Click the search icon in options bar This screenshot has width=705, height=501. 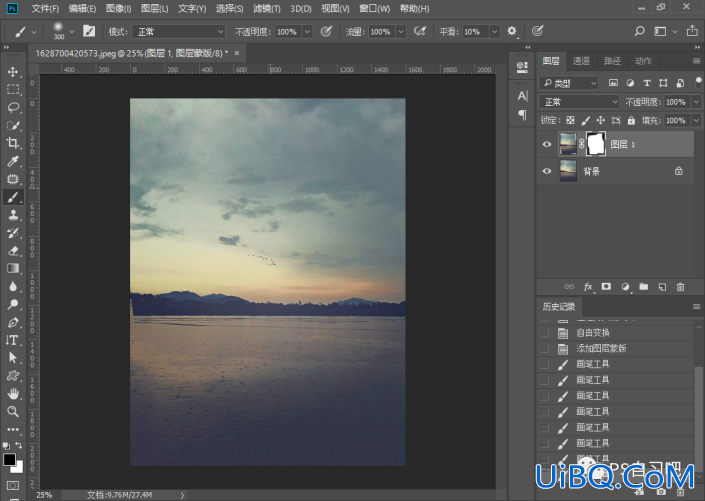point(639,31)
